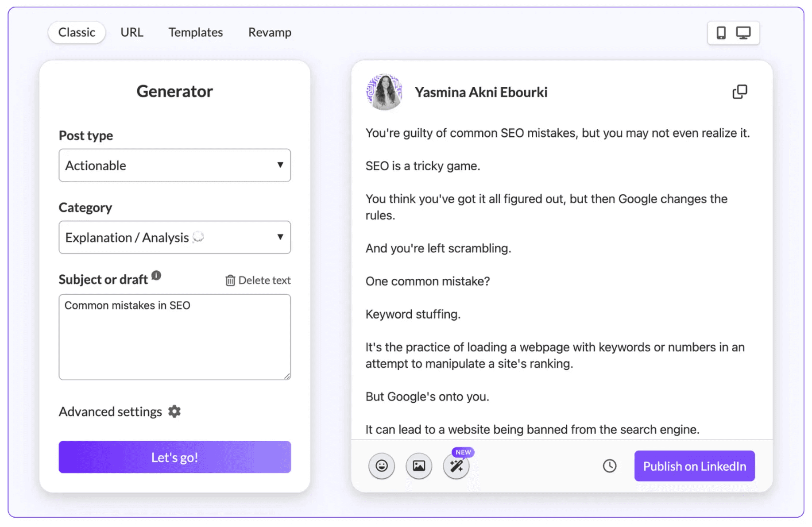
Task: Click the Let's go! button
Action: pos(175,457)
